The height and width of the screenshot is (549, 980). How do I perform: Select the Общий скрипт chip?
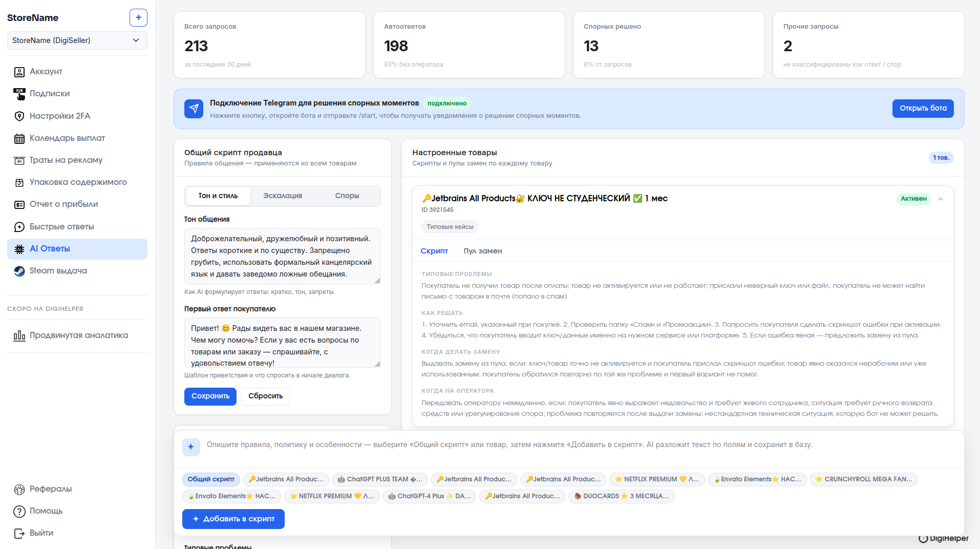210,479
